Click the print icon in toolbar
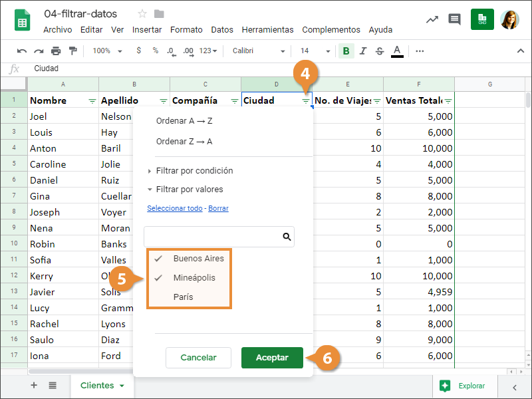This screenshot has width=532, height=399. coord(56,51)
